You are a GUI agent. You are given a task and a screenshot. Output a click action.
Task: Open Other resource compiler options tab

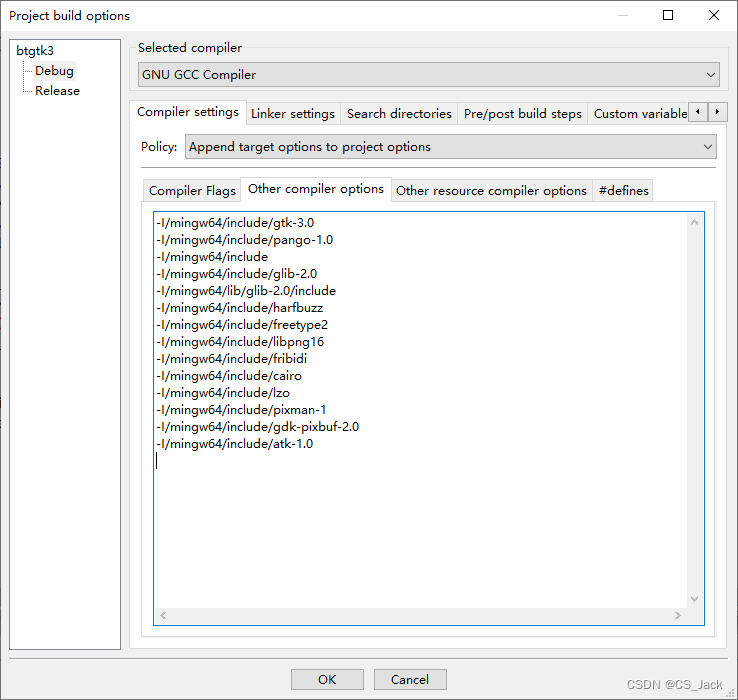[x=491, y=191]
